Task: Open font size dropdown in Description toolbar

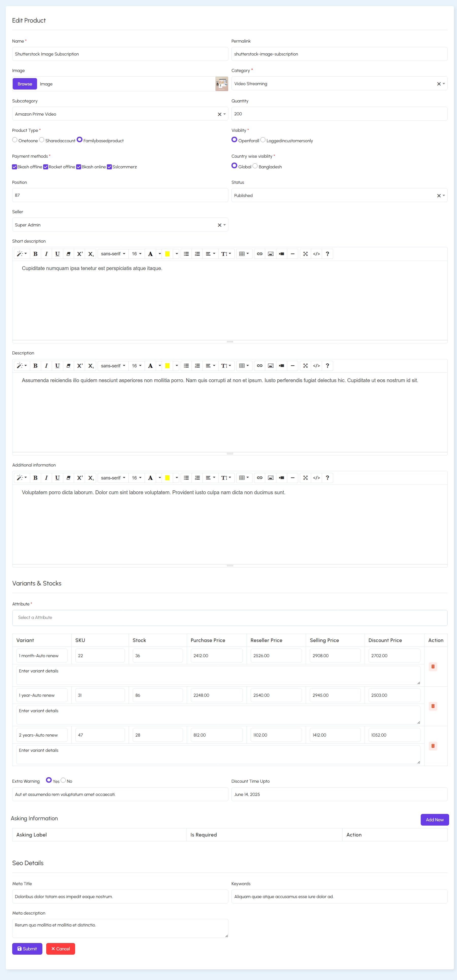Action: pyautogui.click(x=136, y=366)
